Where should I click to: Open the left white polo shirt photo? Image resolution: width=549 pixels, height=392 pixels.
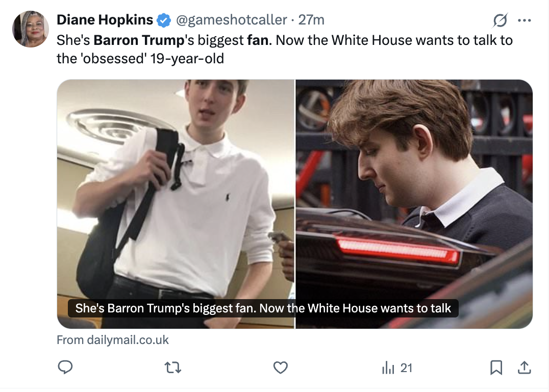click(x=176, y=194)
